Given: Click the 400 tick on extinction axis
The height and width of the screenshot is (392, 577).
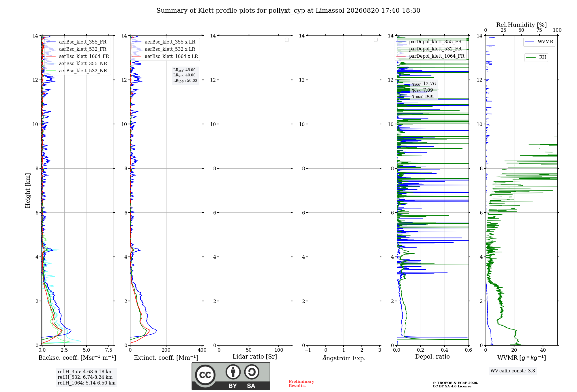Looking at the screenshot, I should (x=202, y=350).
